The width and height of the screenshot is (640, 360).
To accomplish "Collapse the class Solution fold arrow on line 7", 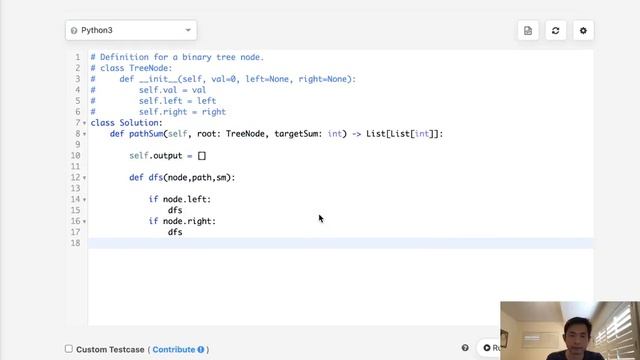I will pos(84,123).
